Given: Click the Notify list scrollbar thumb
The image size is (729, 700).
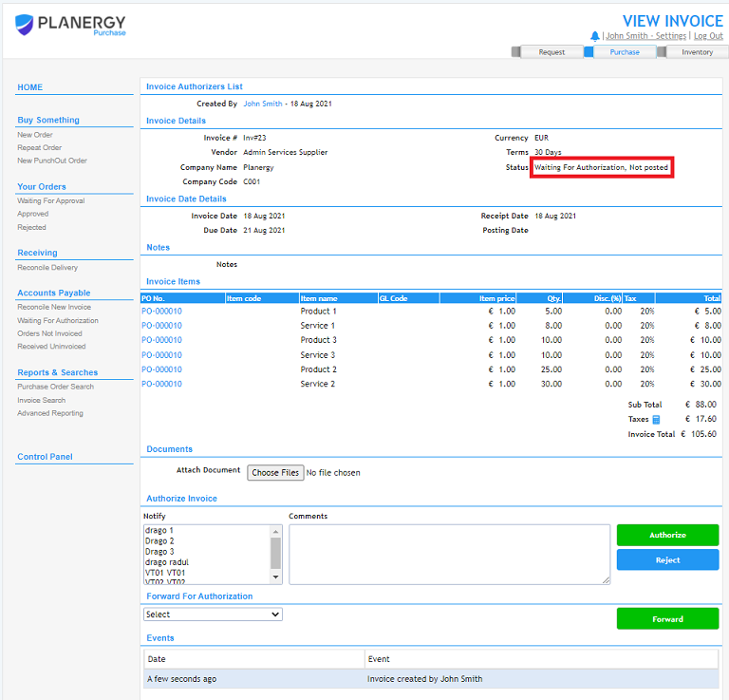Looking at the screenshot, I should tap(275, 554).
